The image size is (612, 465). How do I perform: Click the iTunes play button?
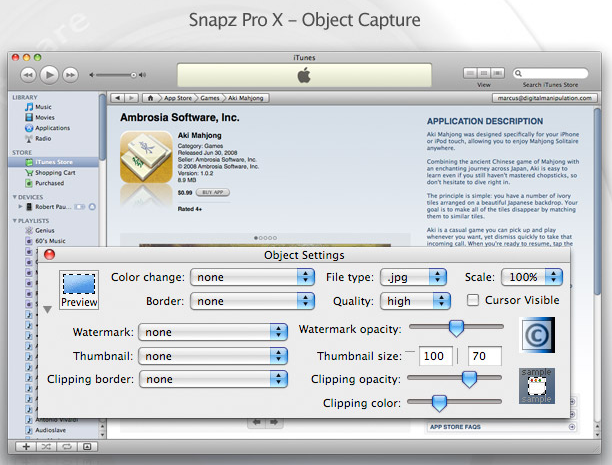[x=49, y=75]
